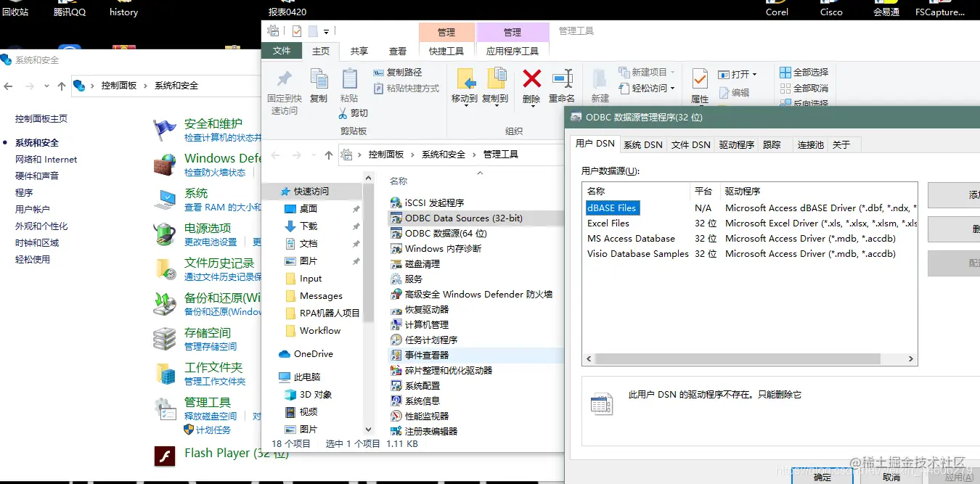Open the 文件 tab in Explorer ribbon
This screenshot has width=980, height=484.
[x=282, y=51]
